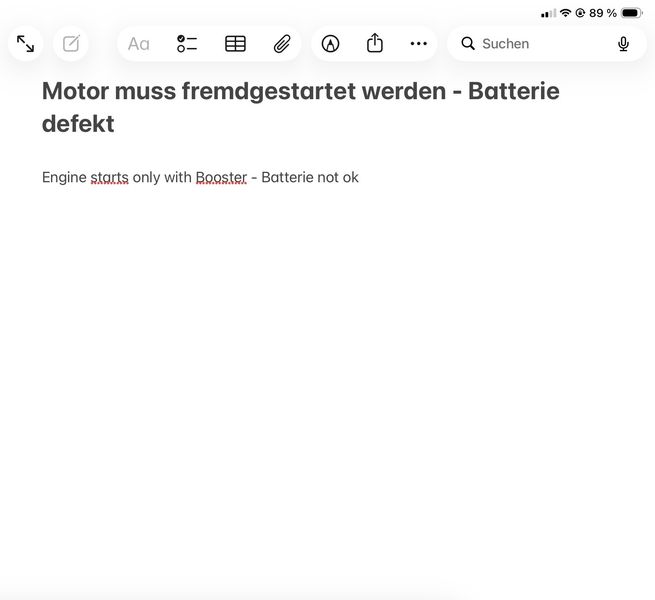Tap the battery indicator in status bar
This screenshot has width=655, height=600.
coord(631,13)
